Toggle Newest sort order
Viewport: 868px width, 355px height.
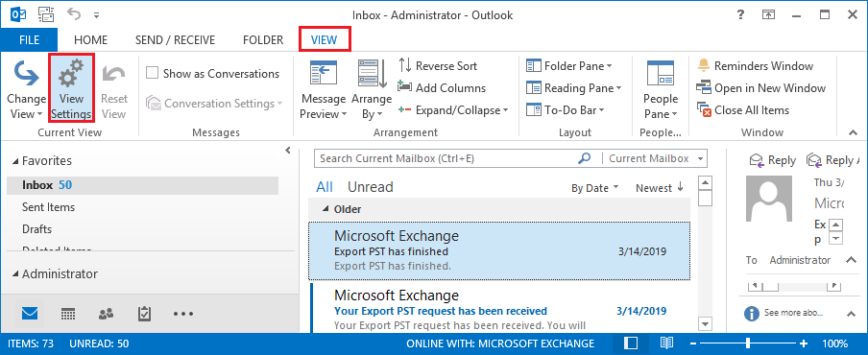click(x=660, y=188)
